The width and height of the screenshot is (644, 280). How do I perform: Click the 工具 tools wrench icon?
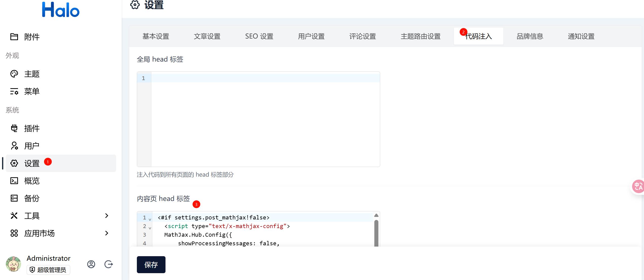pos(14,216)
